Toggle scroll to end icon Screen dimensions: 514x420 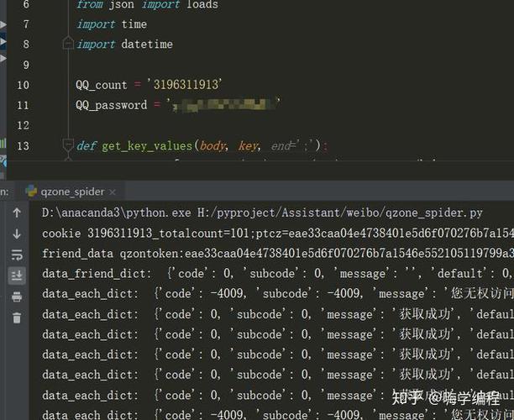(x=17, y=276)
